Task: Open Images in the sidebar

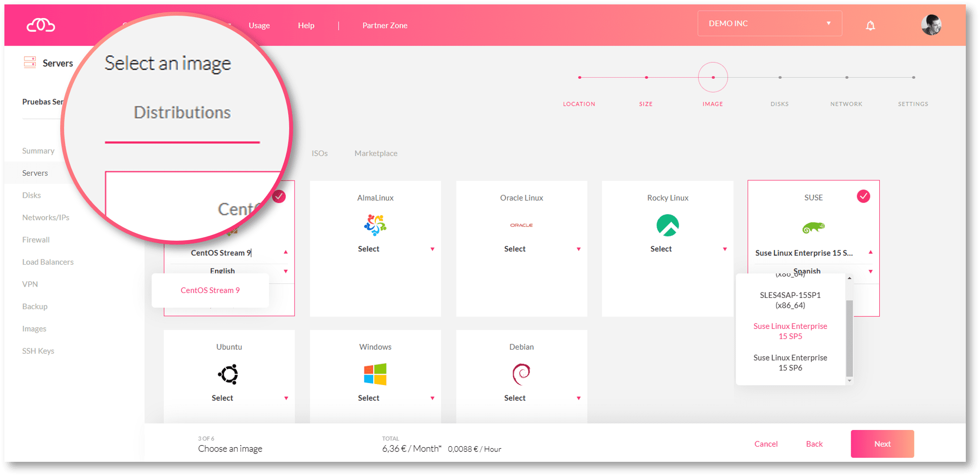Action: [x=34, y=329]
